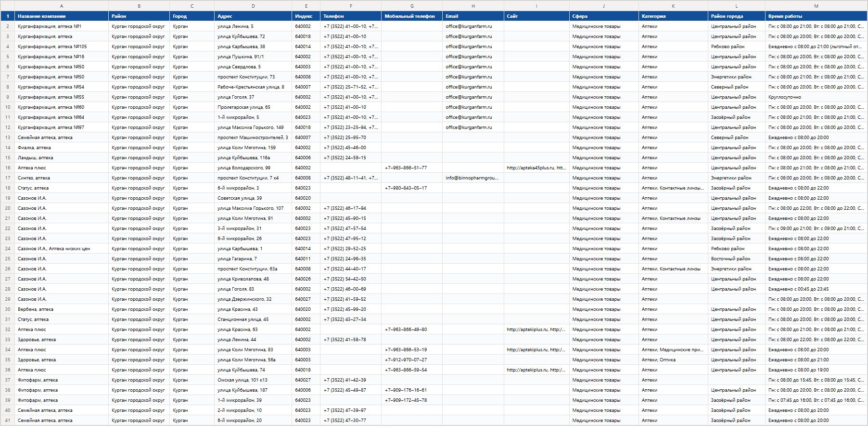Select mobile number '+7–912–970–07–27'

coord(412,360)
